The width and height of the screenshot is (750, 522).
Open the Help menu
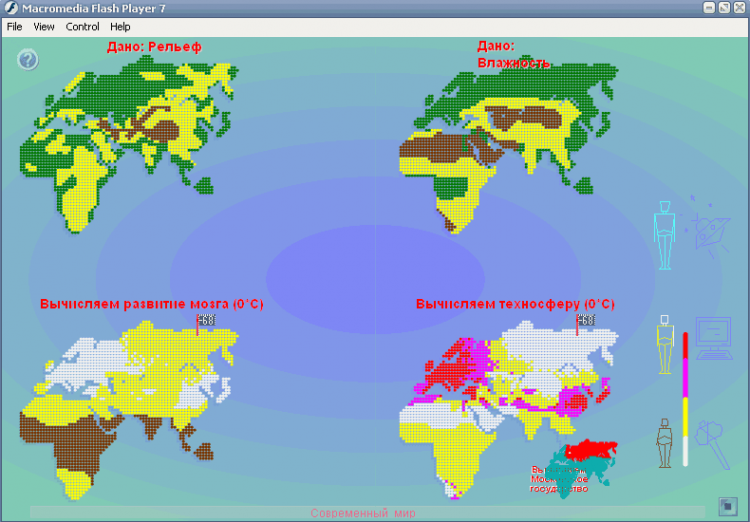(x=120, y=27)
